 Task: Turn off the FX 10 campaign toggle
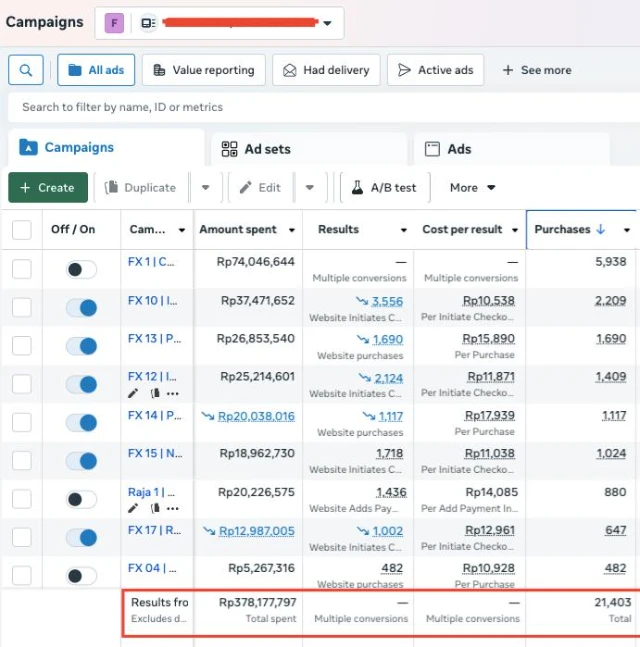[x=81, y=308]
